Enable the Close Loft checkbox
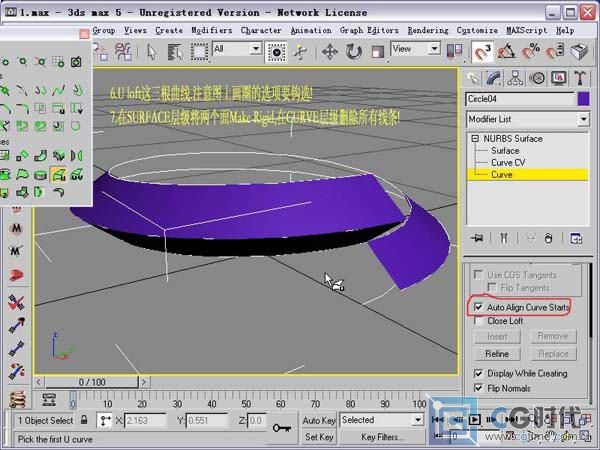 (x=478, y=321)
